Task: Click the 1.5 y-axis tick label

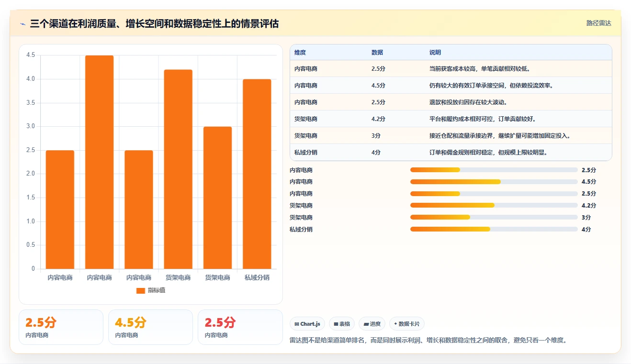Action: tap(31, 198)
